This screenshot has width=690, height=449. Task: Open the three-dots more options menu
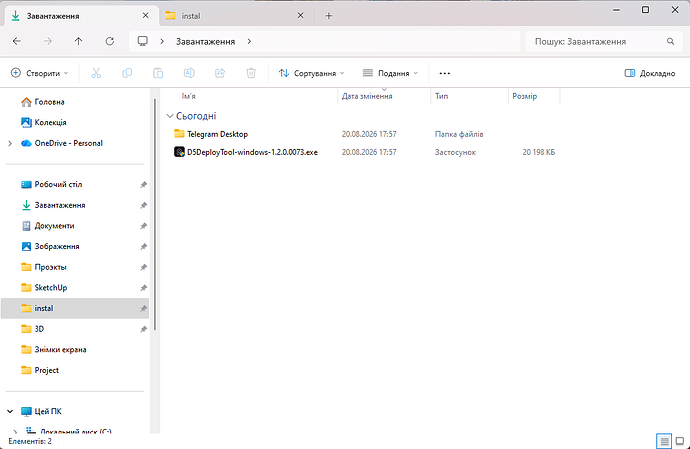444,74
